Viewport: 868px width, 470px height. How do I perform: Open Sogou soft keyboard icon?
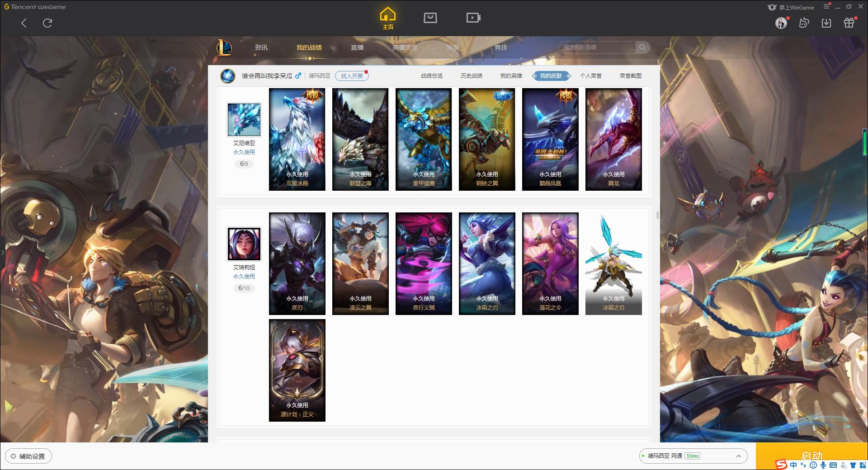pyautogui.click(x=833, y=465)
